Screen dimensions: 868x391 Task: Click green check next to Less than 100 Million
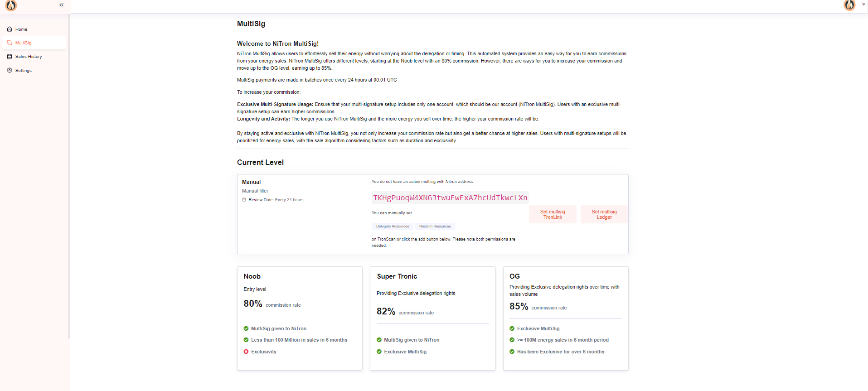[246, 340]
